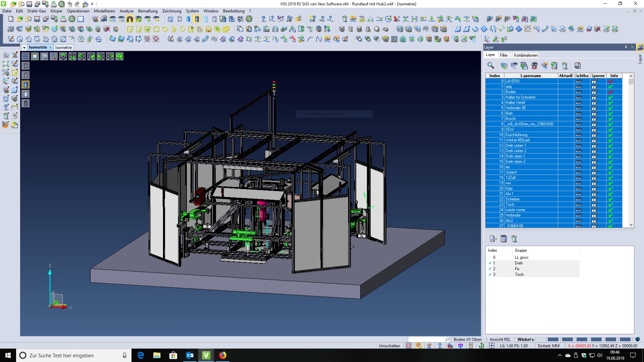The width and height of the screenshot is (644, 362).
Task: Show hidden system tray icons
Action: pyautogui.click(x=559, y=356)
